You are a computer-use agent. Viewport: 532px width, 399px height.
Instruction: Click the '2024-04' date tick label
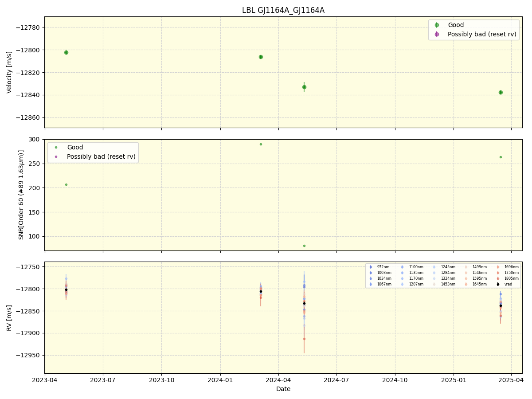click(278, 379)
